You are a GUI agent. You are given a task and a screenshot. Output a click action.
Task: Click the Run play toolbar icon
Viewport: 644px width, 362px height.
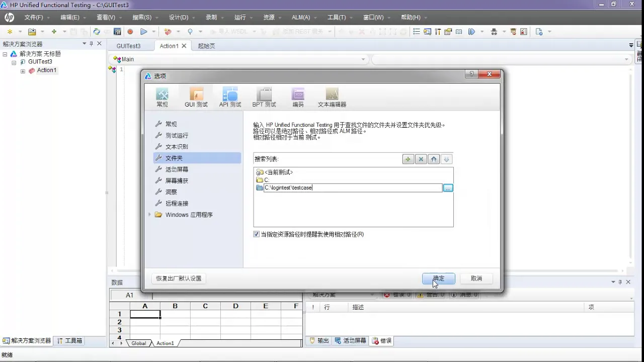tap(144, 31)
